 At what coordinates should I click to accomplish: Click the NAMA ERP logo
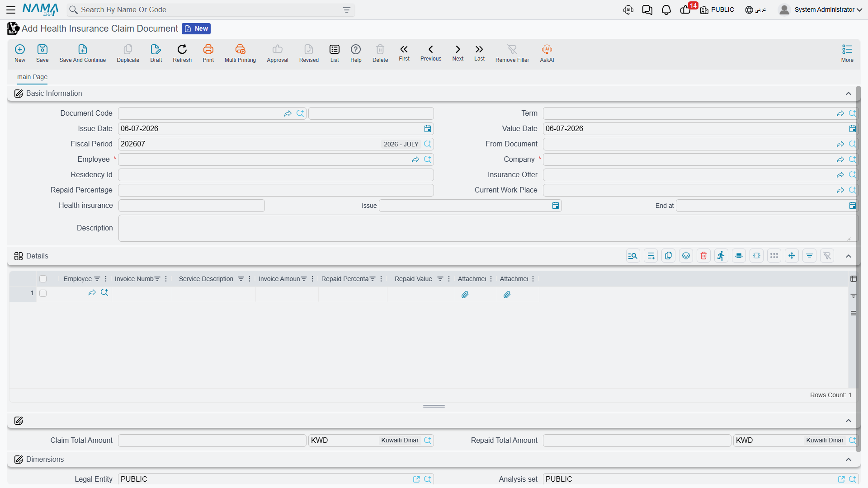coord(41,9)
